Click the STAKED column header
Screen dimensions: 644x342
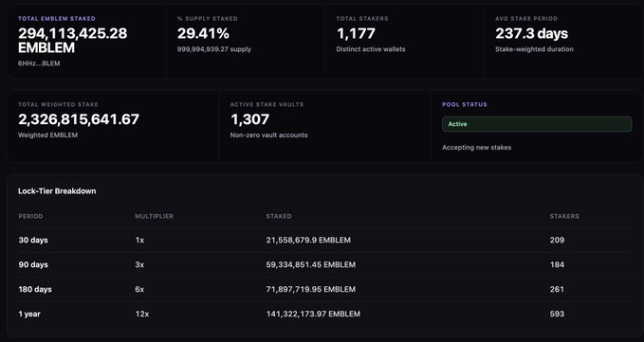[x=279, y=216]
